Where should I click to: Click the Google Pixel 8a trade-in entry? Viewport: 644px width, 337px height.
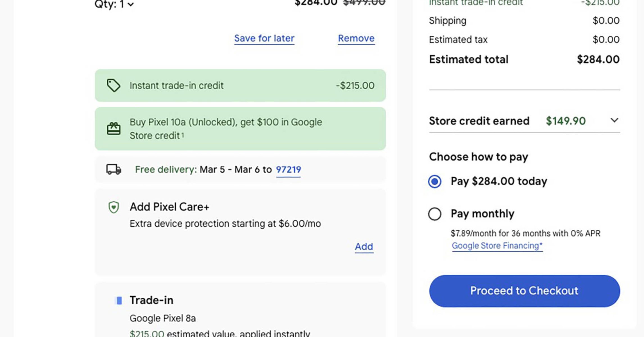pos(163,318)
